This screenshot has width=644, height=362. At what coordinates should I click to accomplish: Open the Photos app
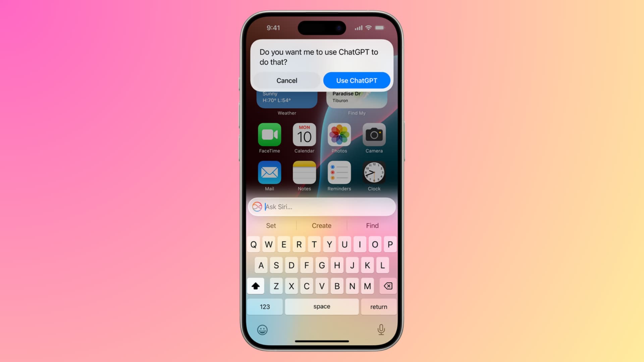point(338,134)
